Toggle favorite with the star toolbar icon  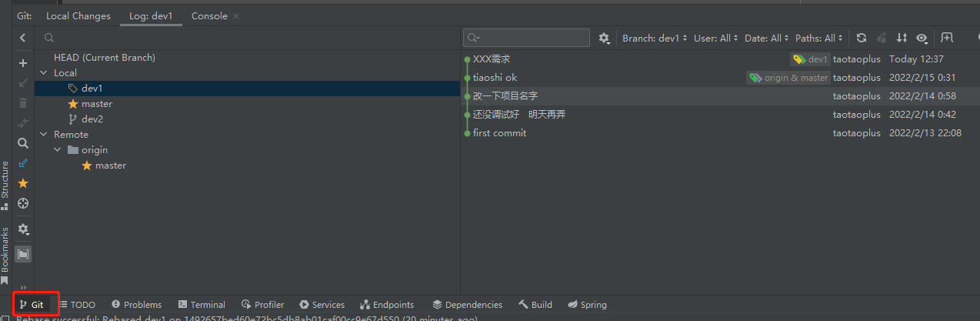point(23,183)
